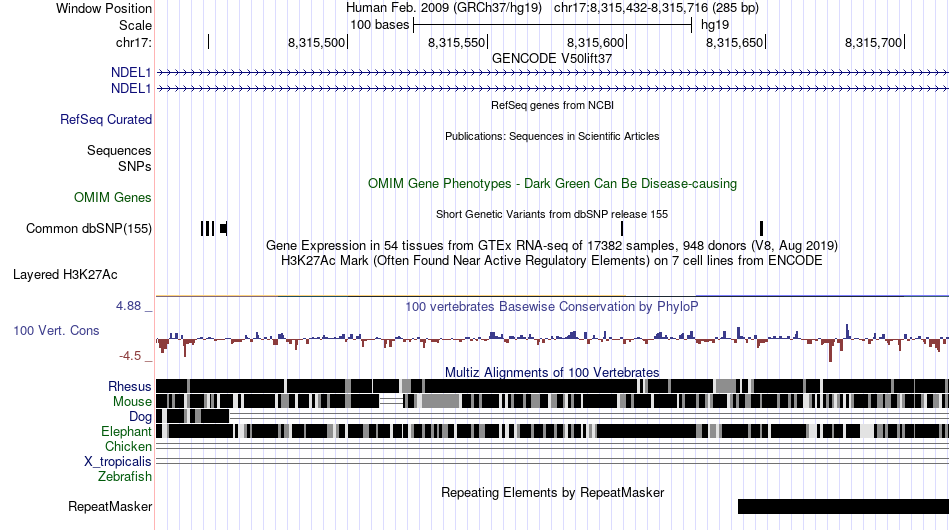
Task: Open OMIM Gene Phenotypes track title
Action: pos(552,184)
